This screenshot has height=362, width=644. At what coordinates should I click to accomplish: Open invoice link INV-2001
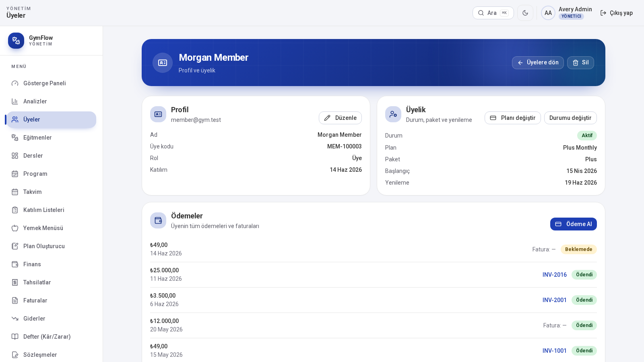[554, 300]
